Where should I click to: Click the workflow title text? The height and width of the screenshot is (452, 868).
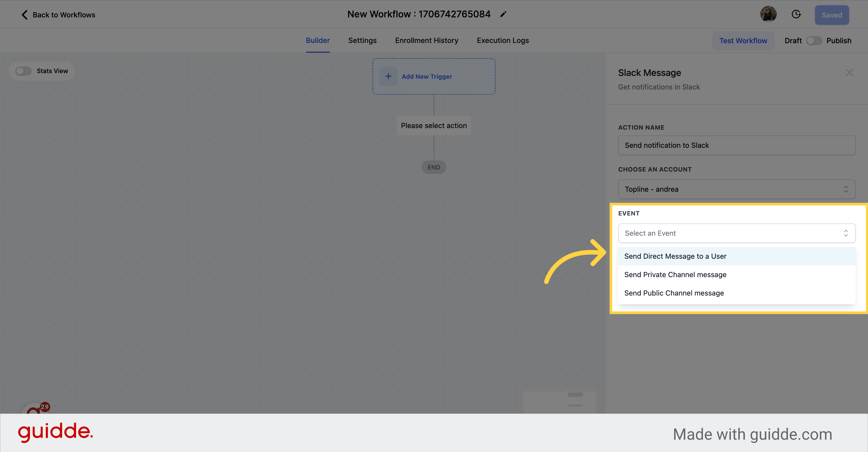click(419, 14)
